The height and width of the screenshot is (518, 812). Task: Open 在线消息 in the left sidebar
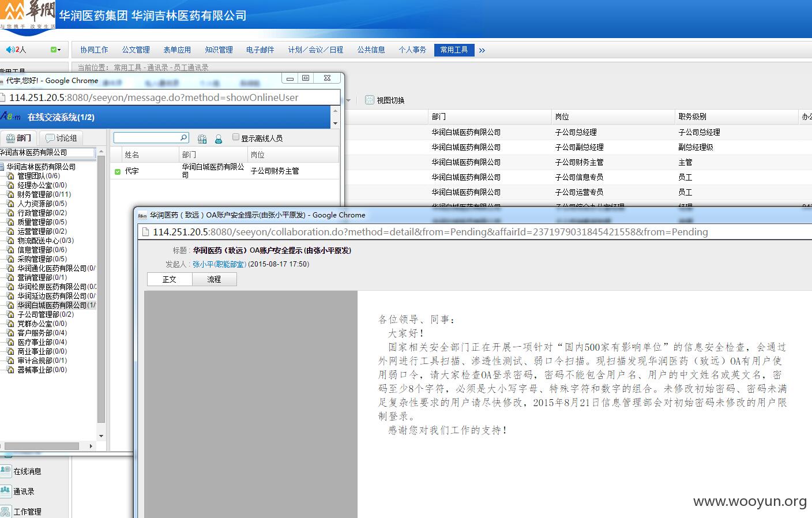(27, 471)
